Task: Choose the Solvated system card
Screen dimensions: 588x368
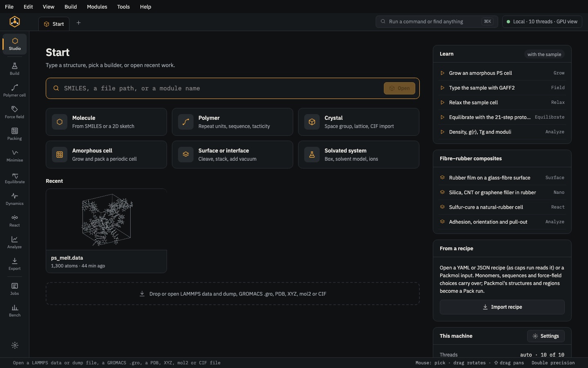Action: (x=359, y=155)
